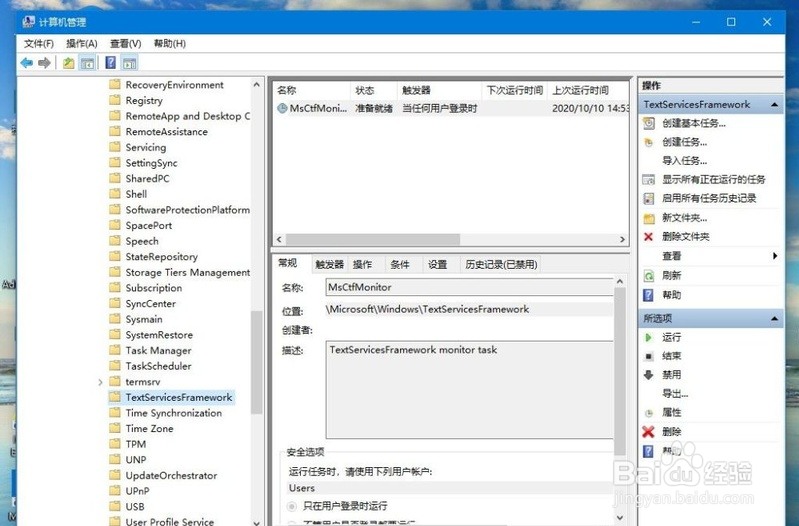Click the blue Help toolbar icon
The width and height of the screenshot is (799, 526).
coord(111,63)
